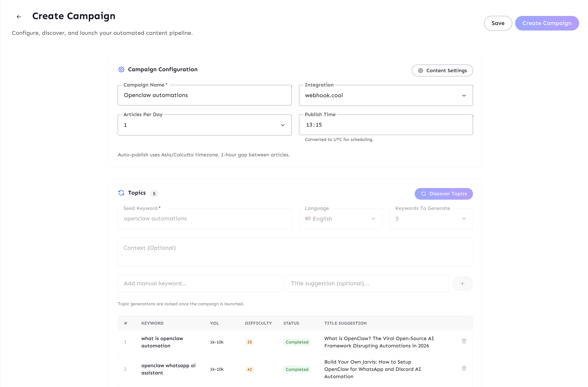
Task: Open the Integration webhook.cool dropdown
Action: tap(386, 96)
